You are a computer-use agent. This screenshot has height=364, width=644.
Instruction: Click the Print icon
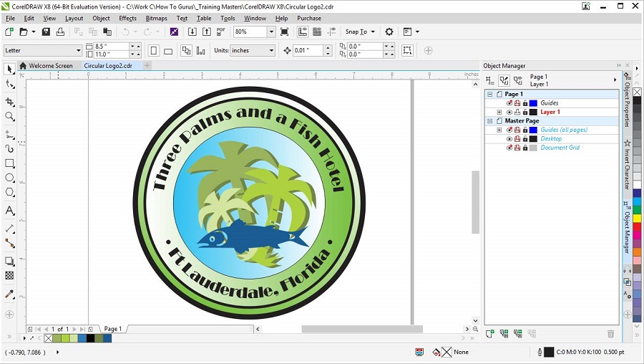coord(60,32)
